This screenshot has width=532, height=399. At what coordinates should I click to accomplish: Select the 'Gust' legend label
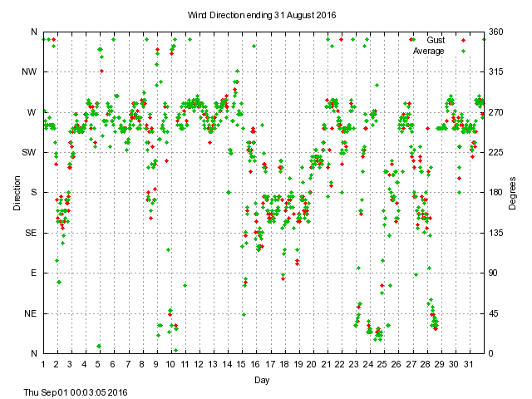tap(436, 40)
